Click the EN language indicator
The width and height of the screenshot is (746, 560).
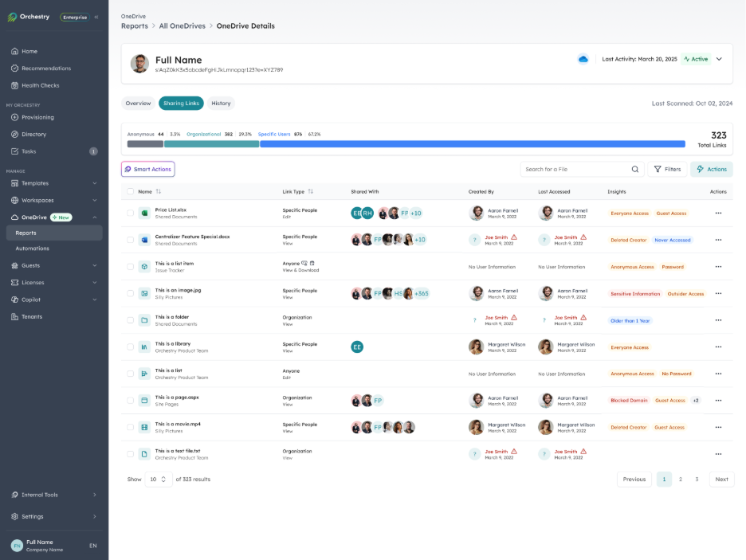[92, 545]
